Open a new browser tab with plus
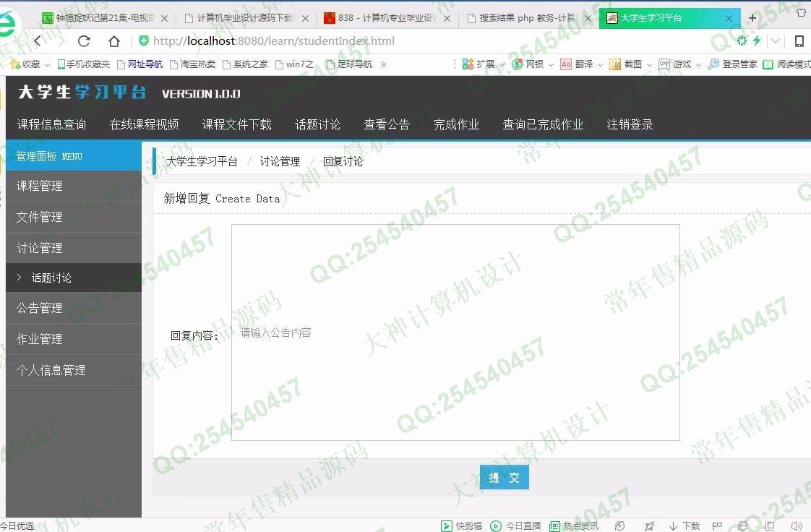 752,18
